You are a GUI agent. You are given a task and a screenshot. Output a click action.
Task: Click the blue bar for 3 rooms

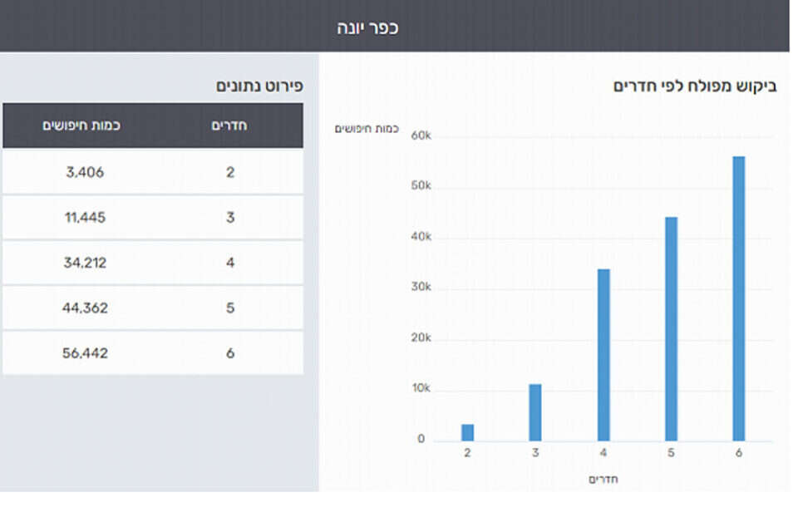tap(535, 412)
